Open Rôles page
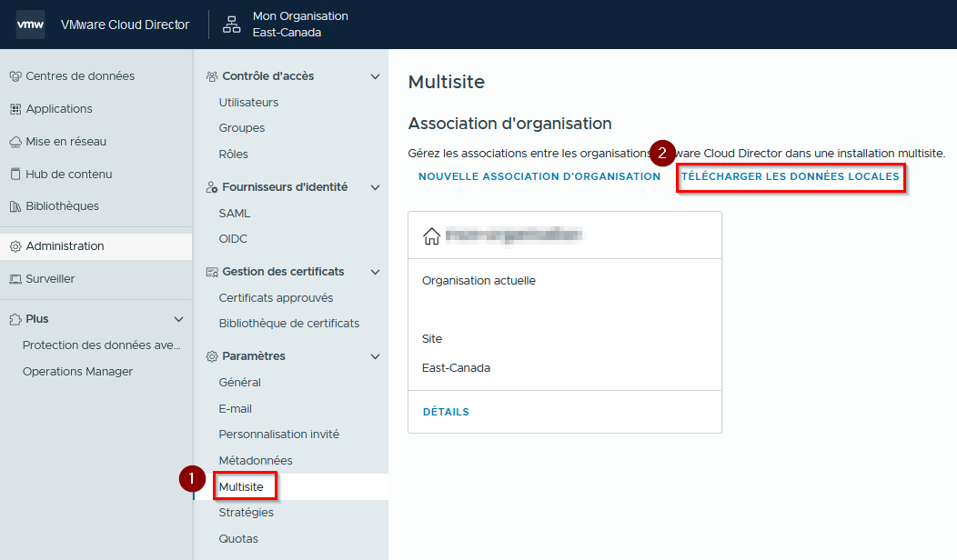957x560 pixels. point(233,155)
